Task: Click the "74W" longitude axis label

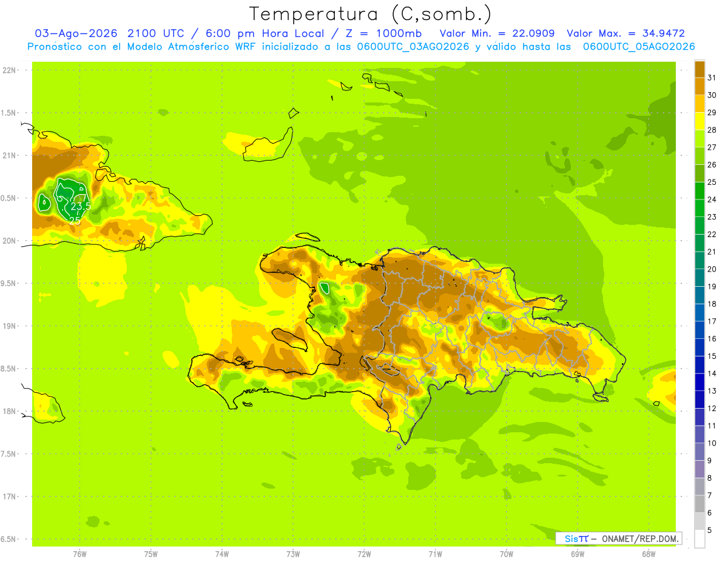Action: 222,554
